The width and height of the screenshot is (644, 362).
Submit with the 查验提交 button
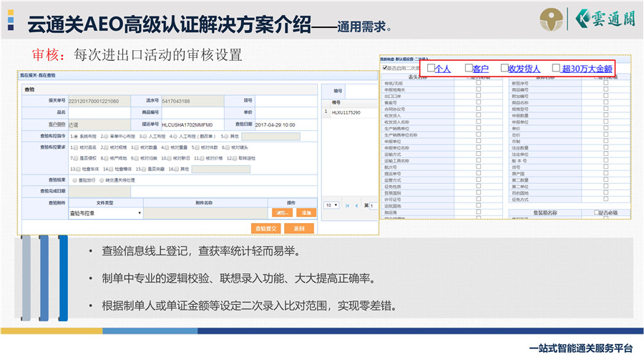click(x=265, y=228)
